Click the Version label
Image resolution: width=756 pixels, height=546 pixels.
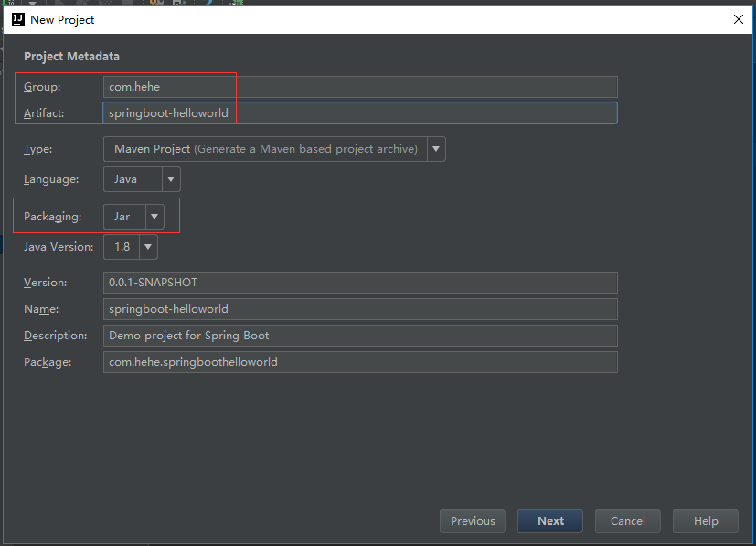coord(46,283)
